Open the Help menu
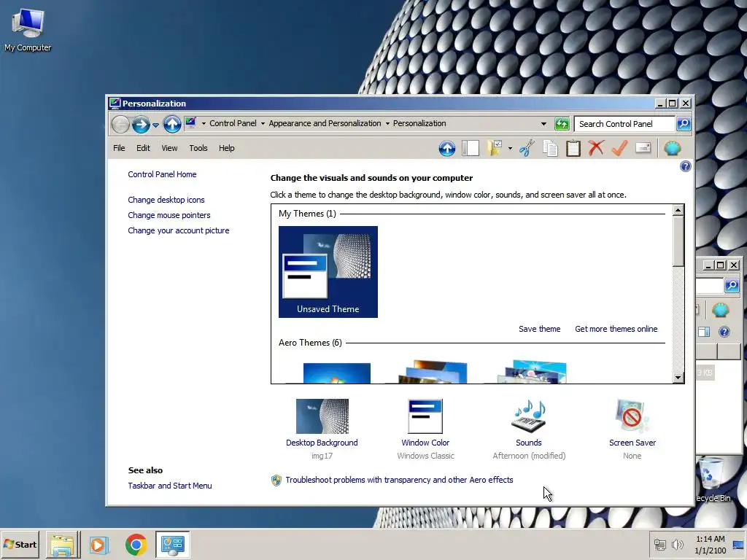 (227, 148)
